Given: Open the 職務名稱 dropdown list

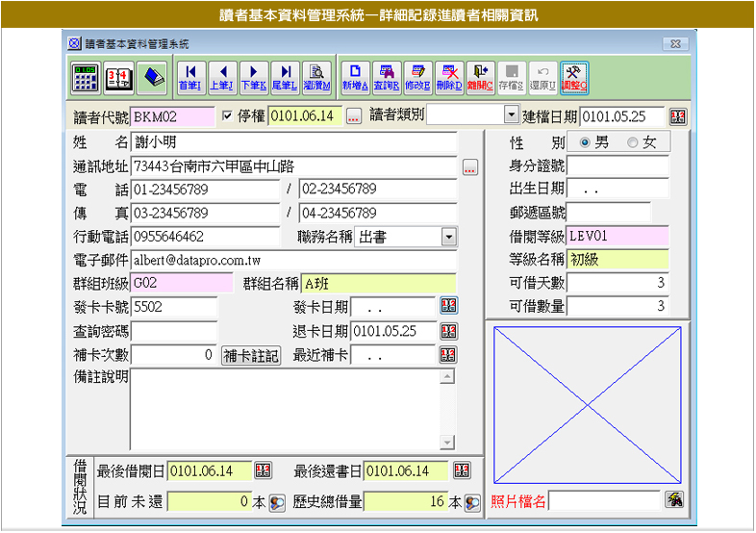Looking at the screenshot, I should click(x=449, y=237).
